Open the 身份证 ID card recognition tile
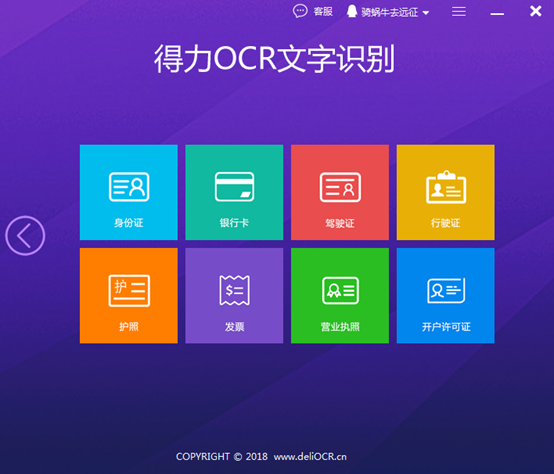The width and height of the screenshot is (554, 474). pyautogui.click(x=129, y=192)
